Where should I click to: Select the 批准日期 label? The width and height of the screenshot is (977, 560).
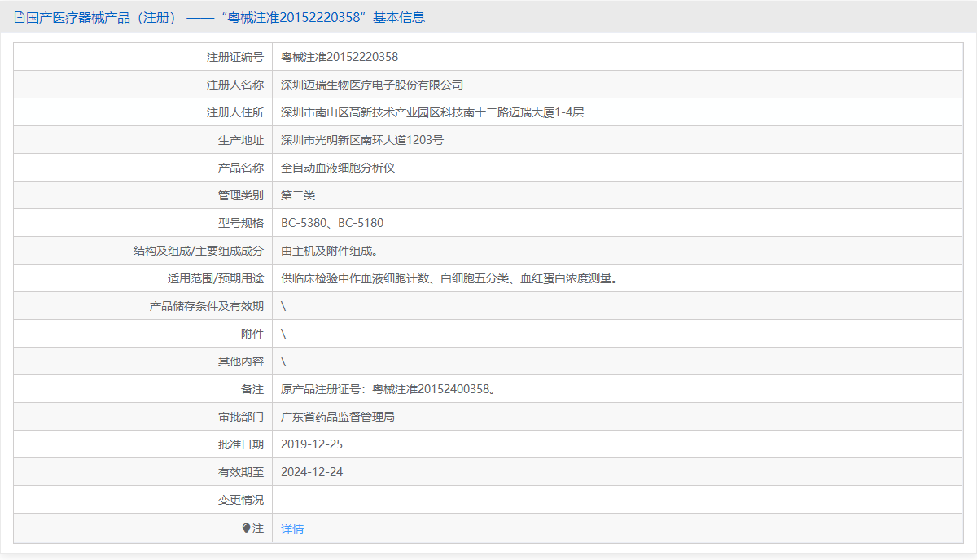(241, 444)
